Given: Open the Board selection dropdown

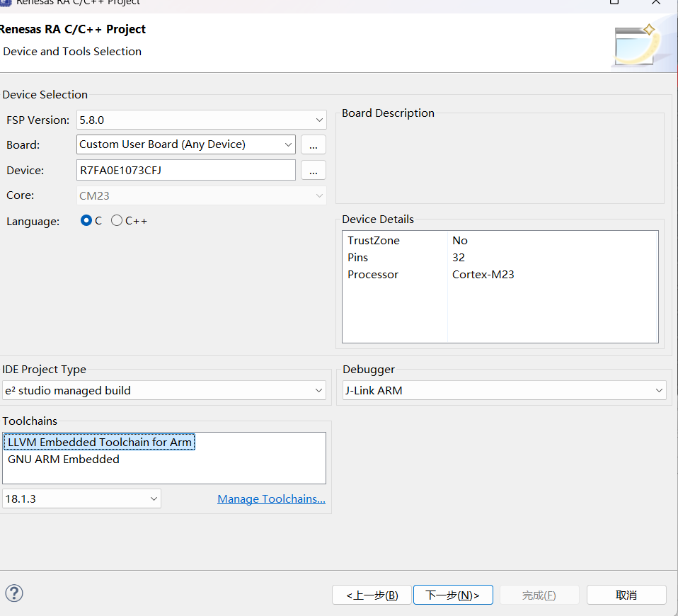Looking at the screenshot, I should 186,144.
